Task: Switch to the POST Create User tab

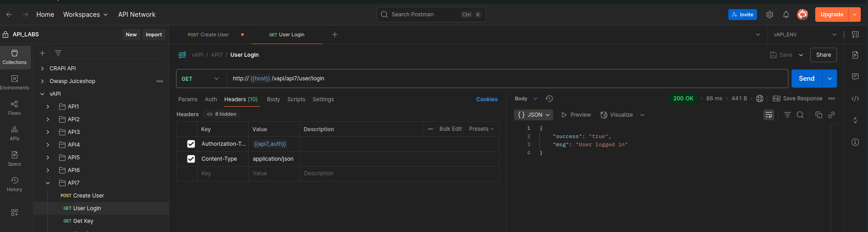Action: 208,35
